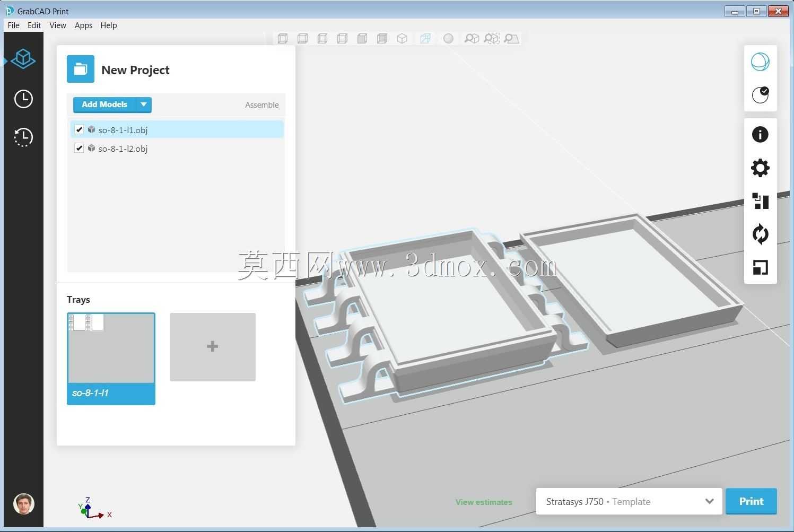This screenshot has width=794, height=532.
Task: Click the zoom to model magnifier icon
Action: pyautogui.click(x=472, y=38)
